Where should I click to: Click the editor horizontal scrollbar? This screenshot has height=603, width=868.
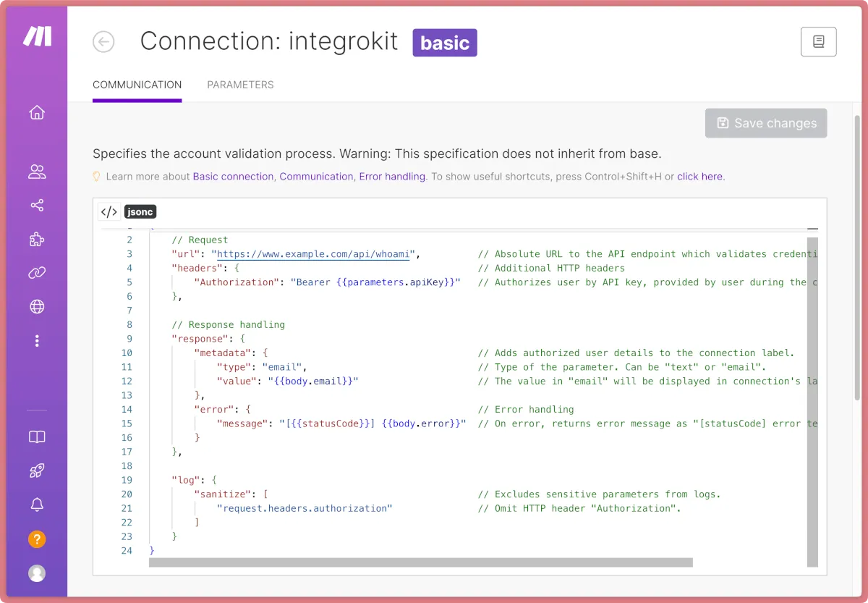coord(420,562)
